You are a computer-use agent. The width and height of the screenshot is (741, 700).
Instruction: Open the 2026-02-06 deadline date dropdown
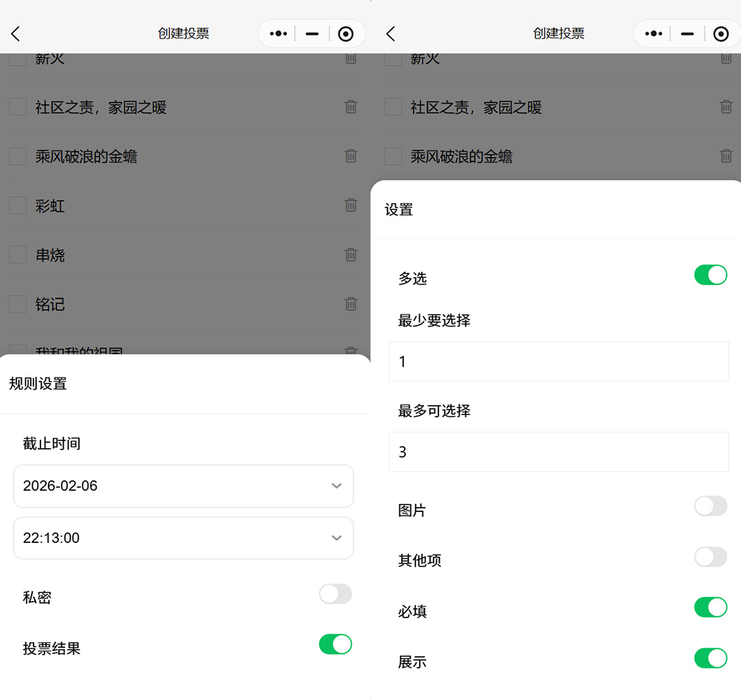183,486
